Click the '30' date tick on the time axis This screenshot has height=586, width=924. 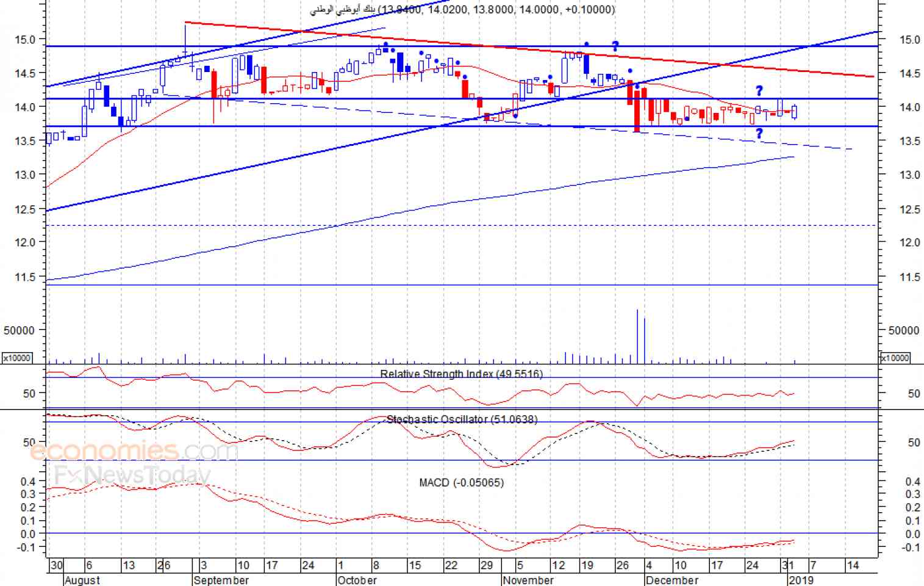pyautogui.click(x=56, y=565)
